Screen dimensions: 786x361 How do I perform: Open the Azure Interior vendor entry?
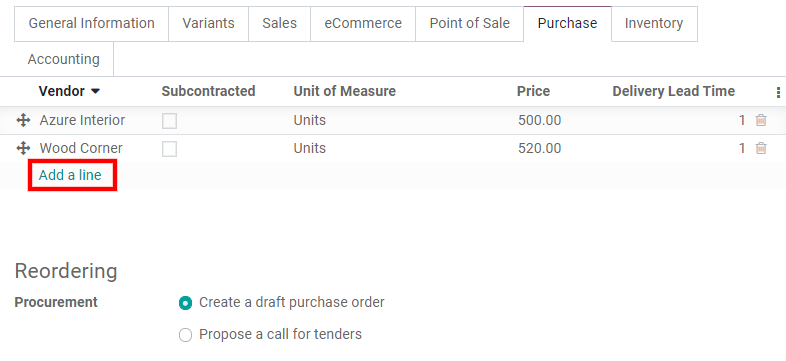(x=82, y=120)
